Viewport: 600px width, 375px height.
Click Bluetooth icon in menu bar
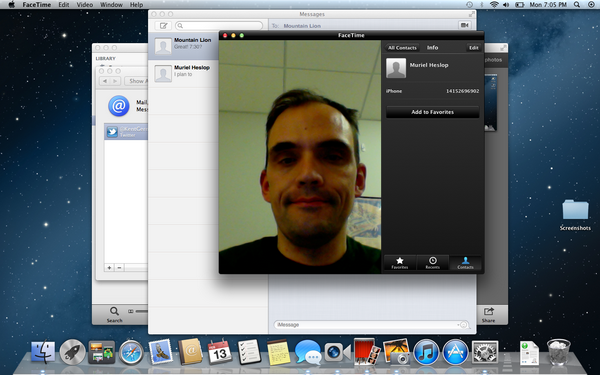[x=482, y=5]
